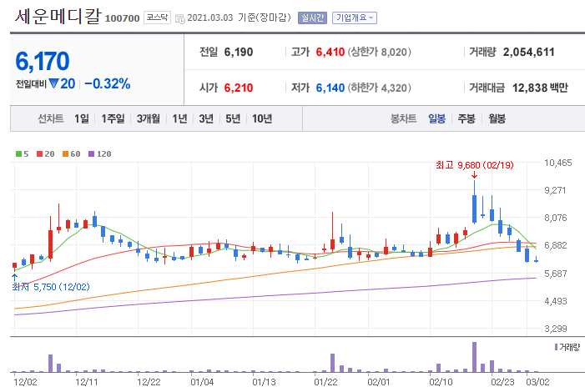
Task: Click the 10,465 price axis label
Action: point(557,163)
